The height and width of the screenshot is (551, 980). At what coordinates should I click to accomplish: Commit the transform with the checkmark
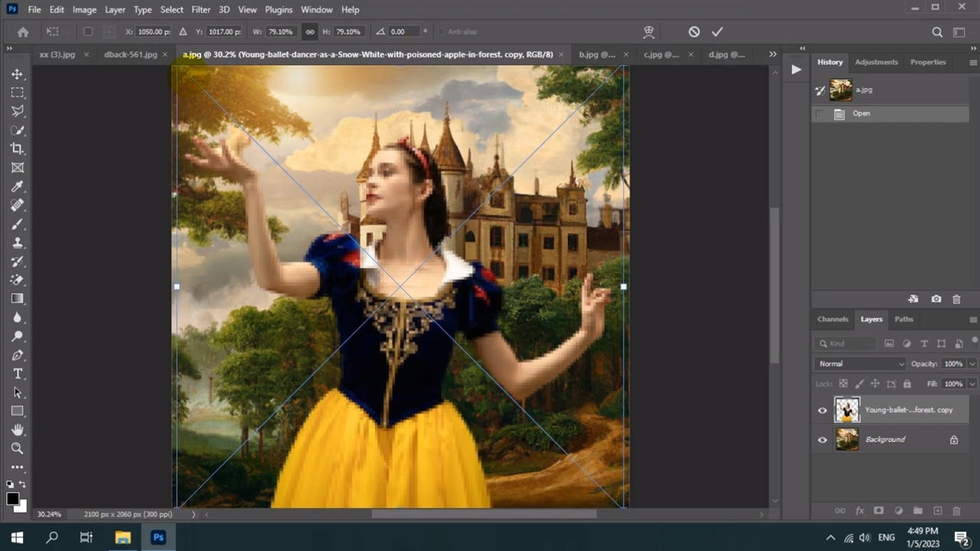(717, 32)
